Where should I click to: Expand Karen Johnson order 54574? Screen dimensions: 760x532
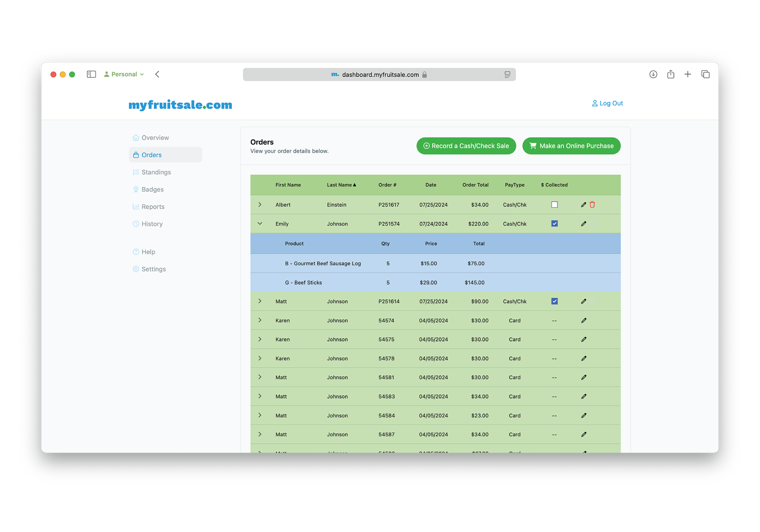pos(260,320)
